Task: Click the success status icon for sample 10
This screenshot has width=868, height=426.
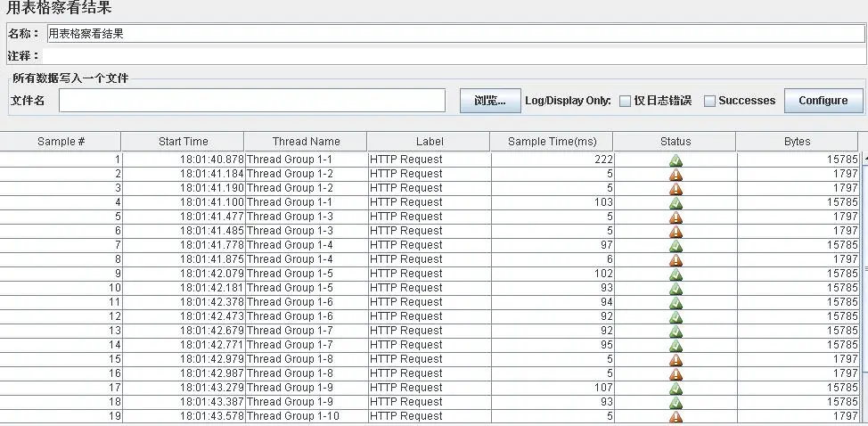Action: [676, 289]
